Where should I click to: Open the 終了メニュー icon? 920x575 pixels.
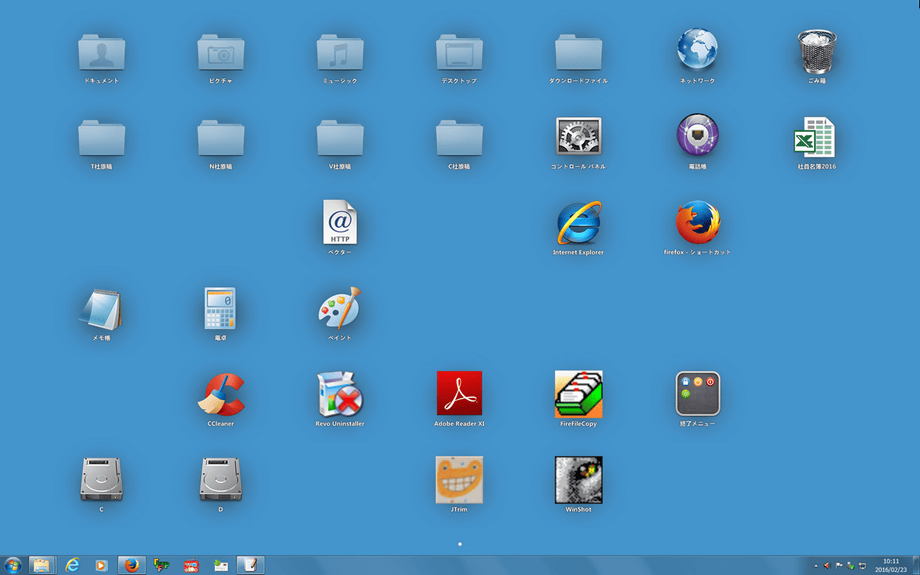[x=698, y=394]
